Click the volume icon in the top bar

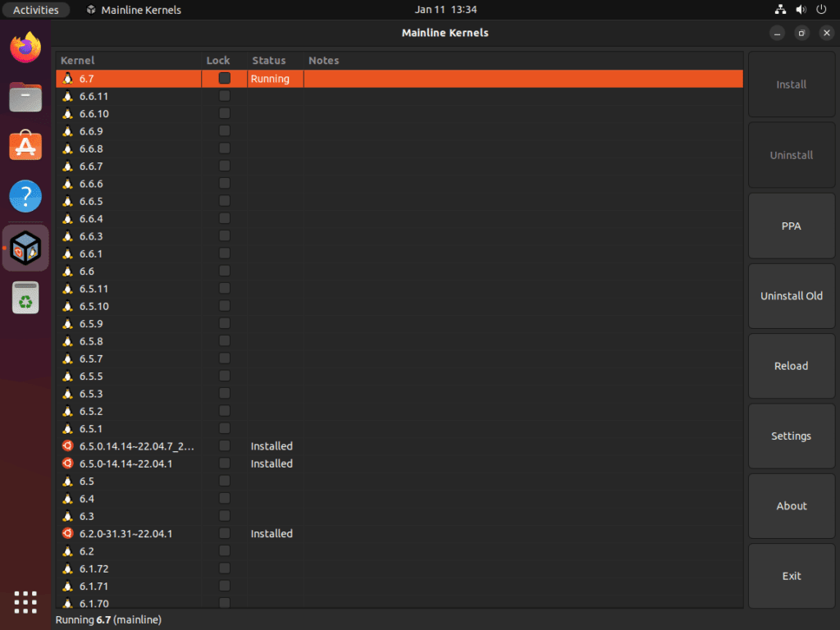click(801, 9)
